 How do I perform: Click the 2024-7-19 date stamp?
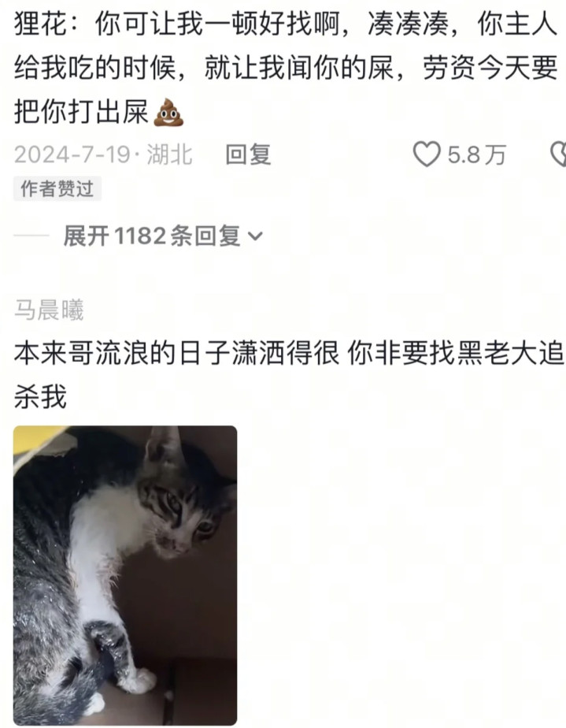point(72,154)
